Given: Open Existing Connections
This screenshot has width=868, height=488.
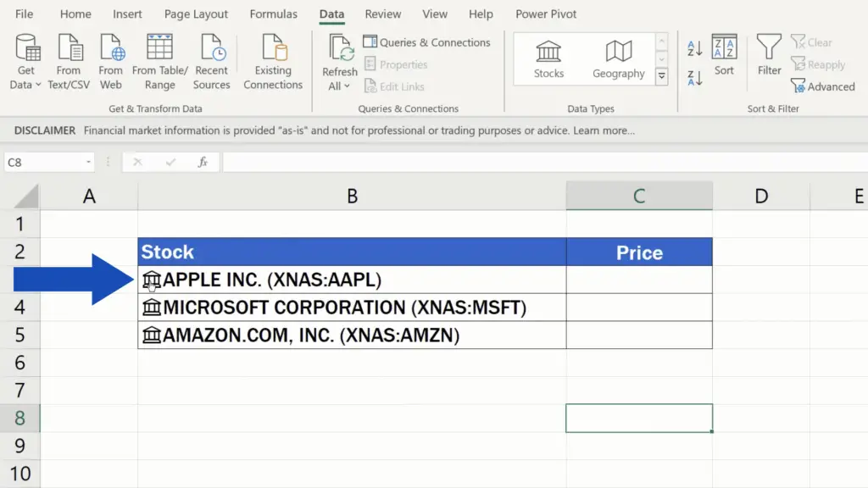Looking at the screenshot, I should coord(273,61).
